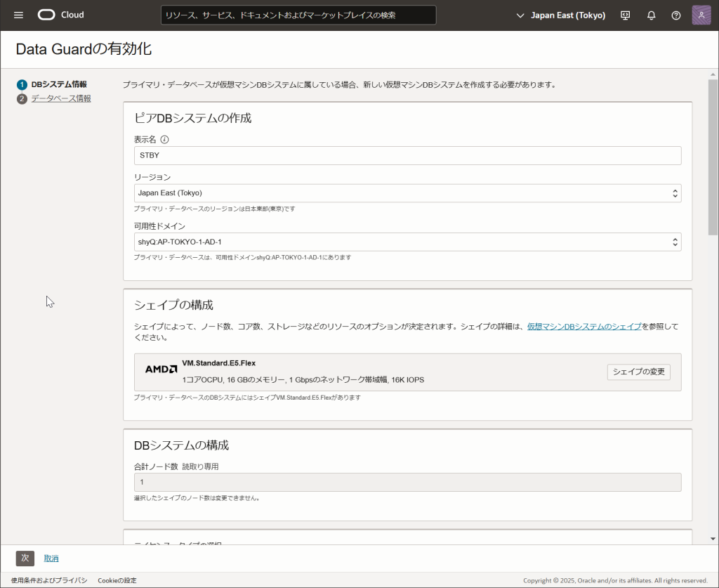Open Cookieの設定 footer link
The height and width of the screenshot is (588, 719).
tap(117, 580)
